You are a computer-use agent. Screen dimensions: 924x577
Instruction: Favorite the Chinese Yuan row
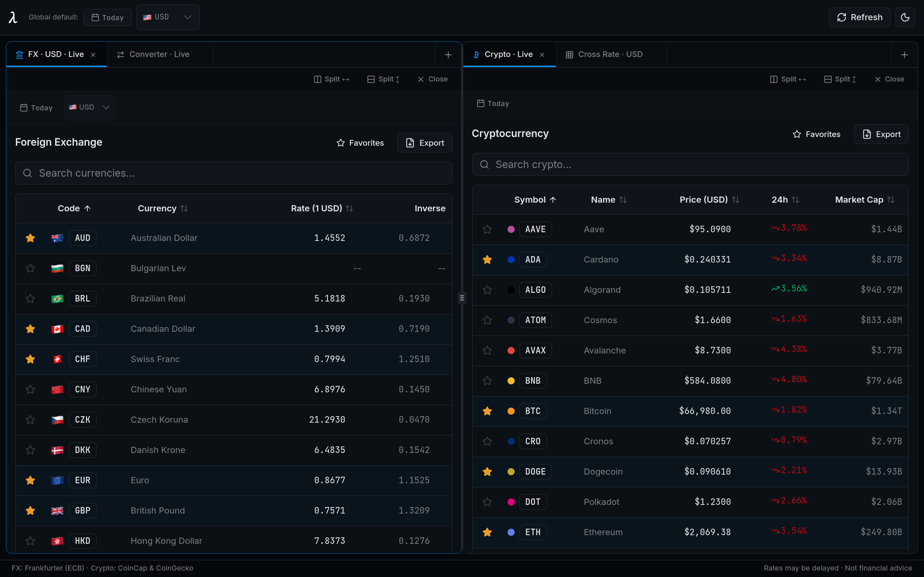30,389
